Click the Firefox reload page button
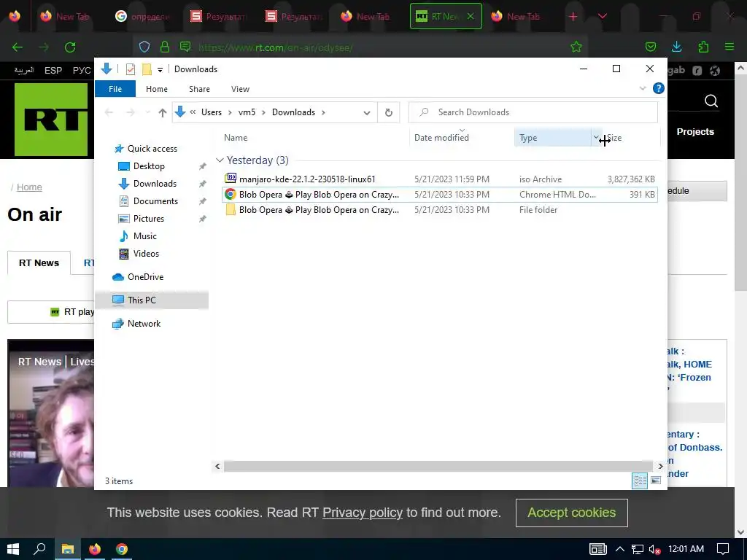This screenshot has height=560, width=747. pyautogui.click(x=70, y=47)
